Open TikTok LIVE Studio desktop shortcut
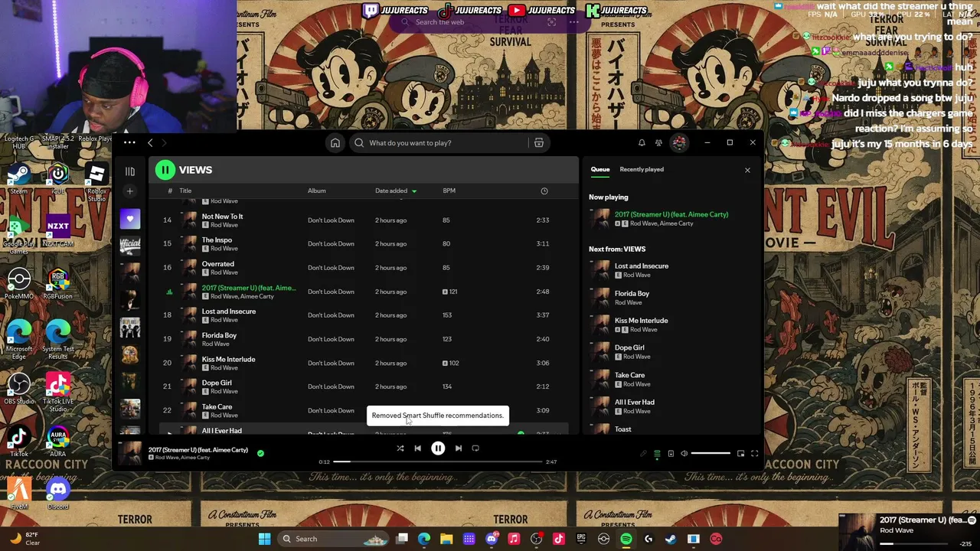This screenshot has width=980, height=551. pos(58,392)
